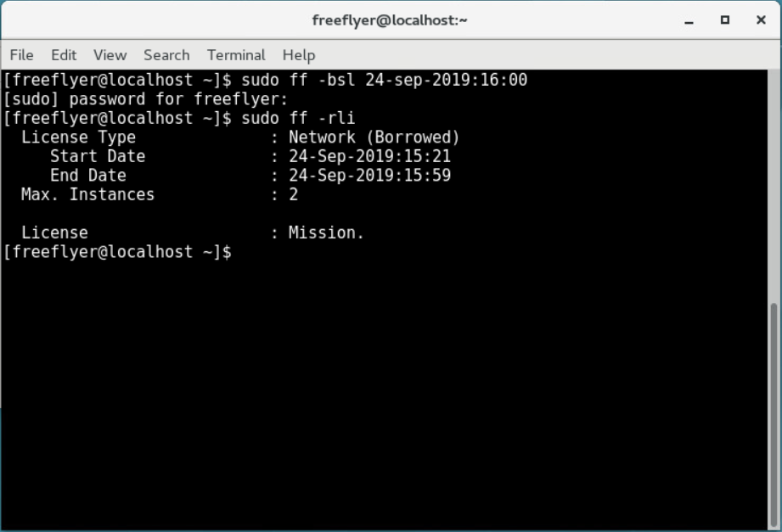The width and height of the screenshot is (782, 532).
Task: Click the 'sudo ff -bsl' command line
Action: (x=265, y=80)
